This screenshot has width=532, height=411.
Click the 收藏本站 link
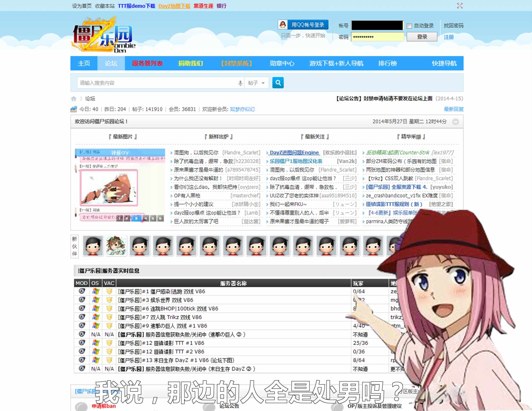(105, 6)
